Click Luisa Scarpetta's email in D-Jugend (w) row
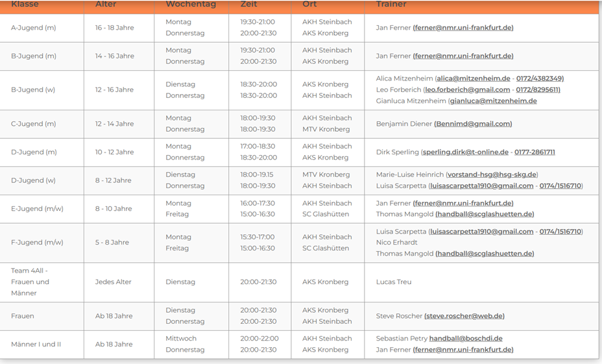 point(481,186)
